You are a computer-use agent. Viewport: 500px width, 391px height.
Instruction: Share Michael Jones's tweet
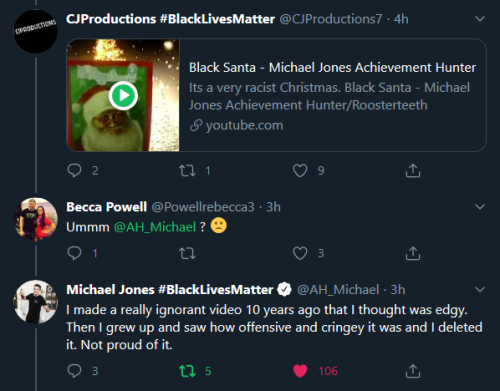(413, 371)
